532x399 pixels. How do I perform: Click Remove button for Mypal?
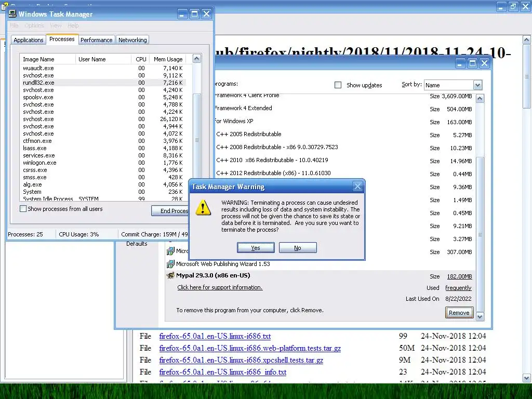tap(459, 312)
